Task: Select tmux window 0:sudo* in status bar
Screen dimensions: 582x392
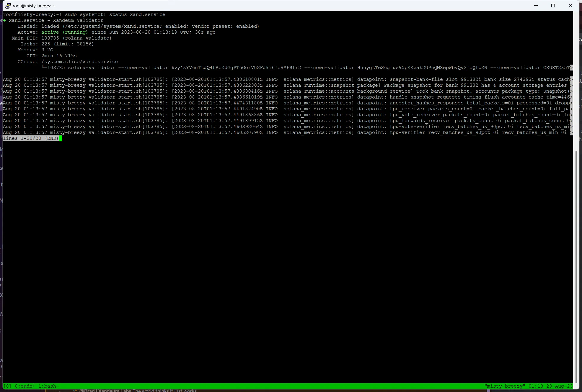Action: pyautogui.click(x=25, y=386)
